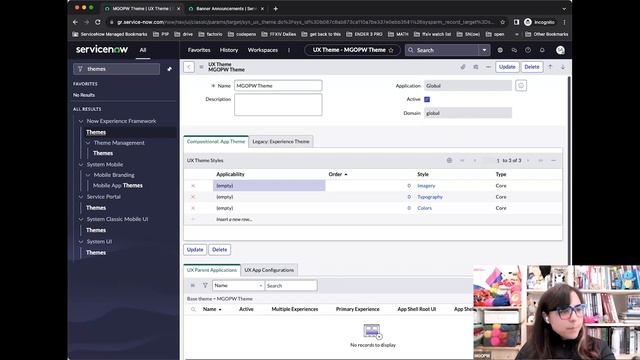
Task: Open the globe scope picker icon
Action: [x=500, y=50]
